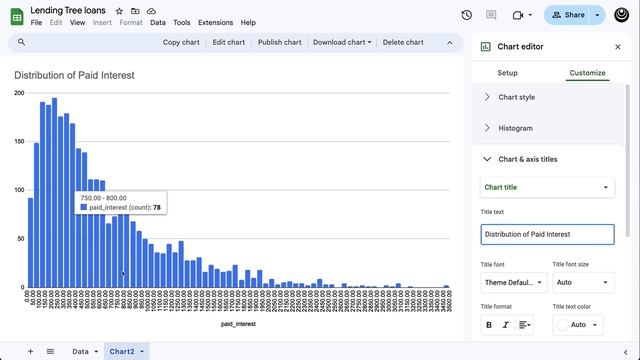
Task: Click Publish chart button
Action: [280, 42]
